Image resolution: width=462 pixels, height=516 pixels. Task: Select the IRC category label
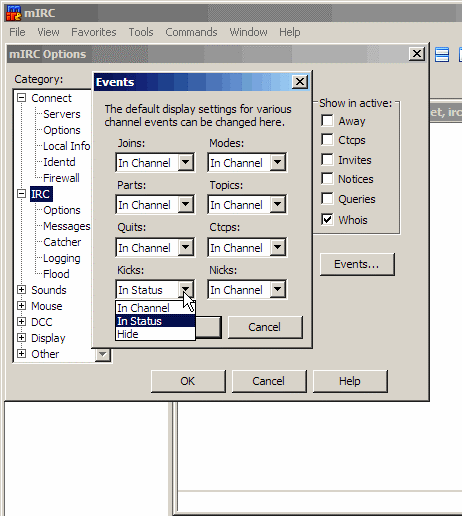[41, 194]
